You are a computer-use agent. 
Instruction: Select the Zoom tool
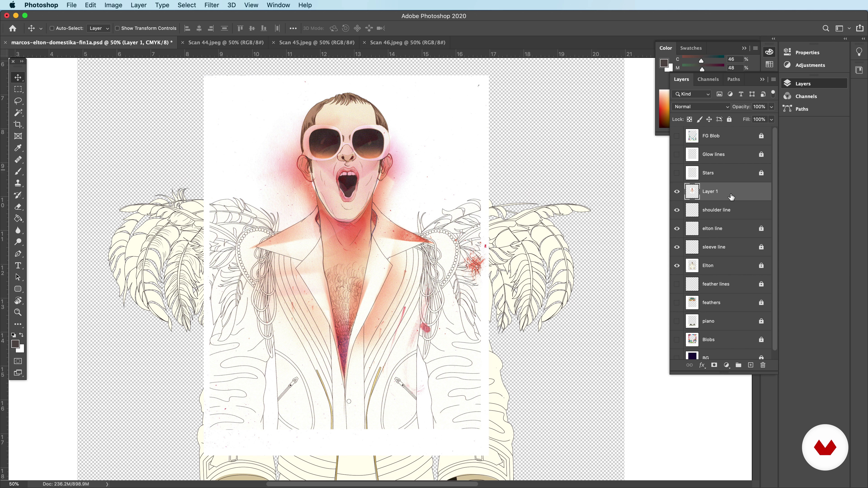pos(18,312)
